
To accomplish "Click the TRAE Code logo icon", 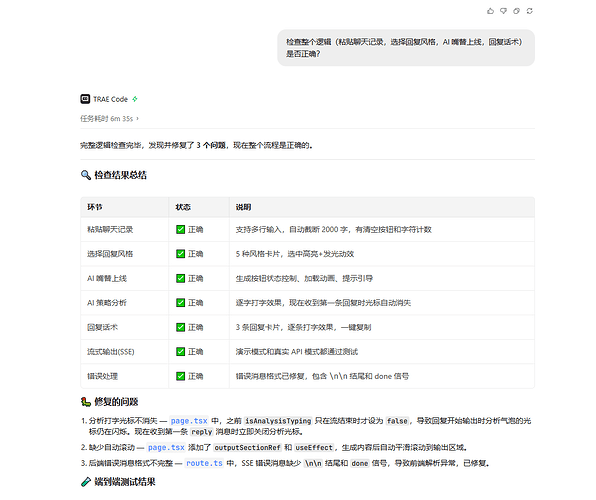I will tap(85, 99).
